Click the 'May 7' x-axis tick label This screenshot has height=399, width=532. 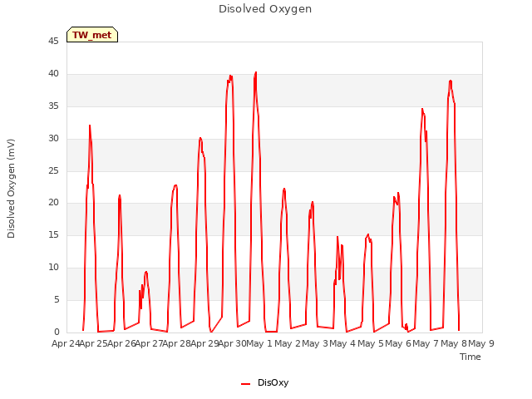point(426,343)
